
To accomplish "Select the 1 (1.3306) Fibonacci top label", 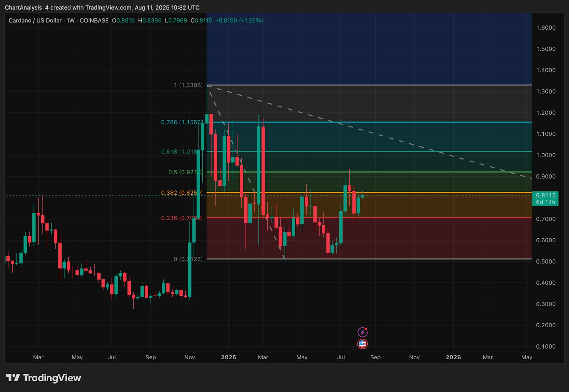I will [x=188, y=85].
